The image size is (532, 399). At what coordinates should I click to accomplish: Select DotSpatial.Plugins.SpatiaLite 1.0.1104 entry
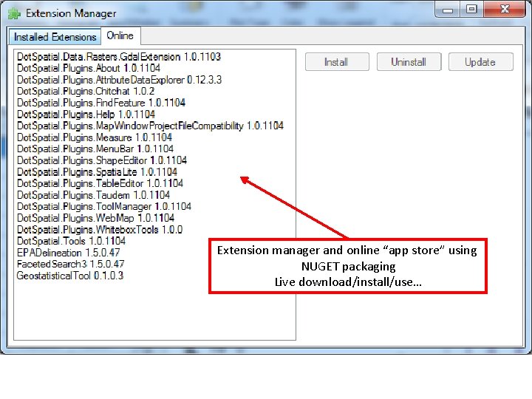(97, 172)
